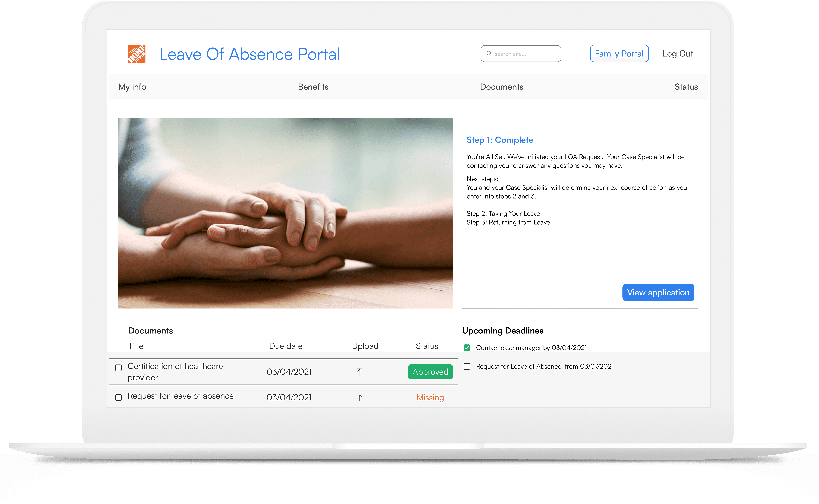Upload Request for leave of absence document
The height and width of the screenshot is (504, 819).
[x=360, y=397]
